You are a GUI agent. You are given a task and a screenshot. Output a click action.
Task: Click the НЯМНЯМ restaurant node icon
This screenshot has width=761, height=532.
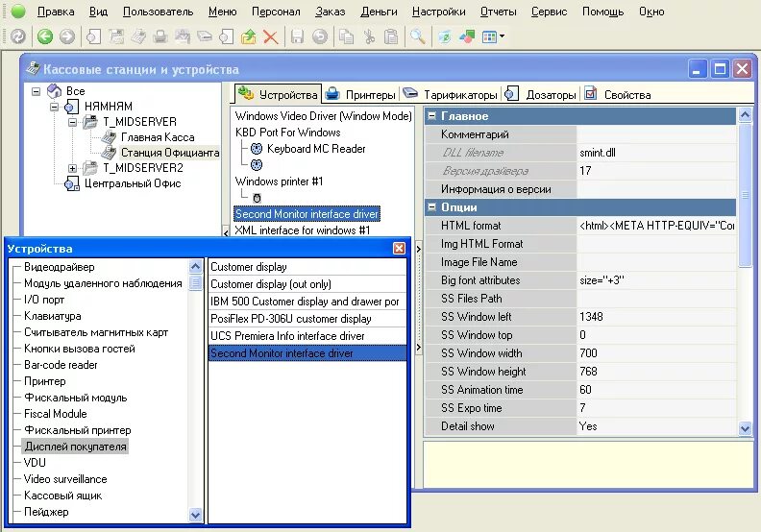click(x=71, y=107)
